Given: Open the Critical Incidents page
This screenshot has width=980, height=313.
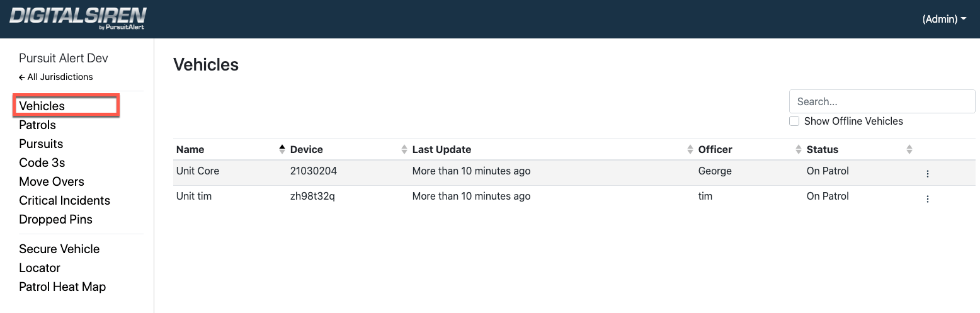Looking at the screenshot, I should (x=65, y=200).
